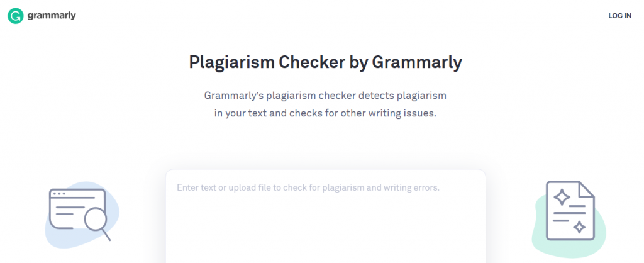Open the LOG IN link
This screenshot has height=263, width=644.
point(619,16)
